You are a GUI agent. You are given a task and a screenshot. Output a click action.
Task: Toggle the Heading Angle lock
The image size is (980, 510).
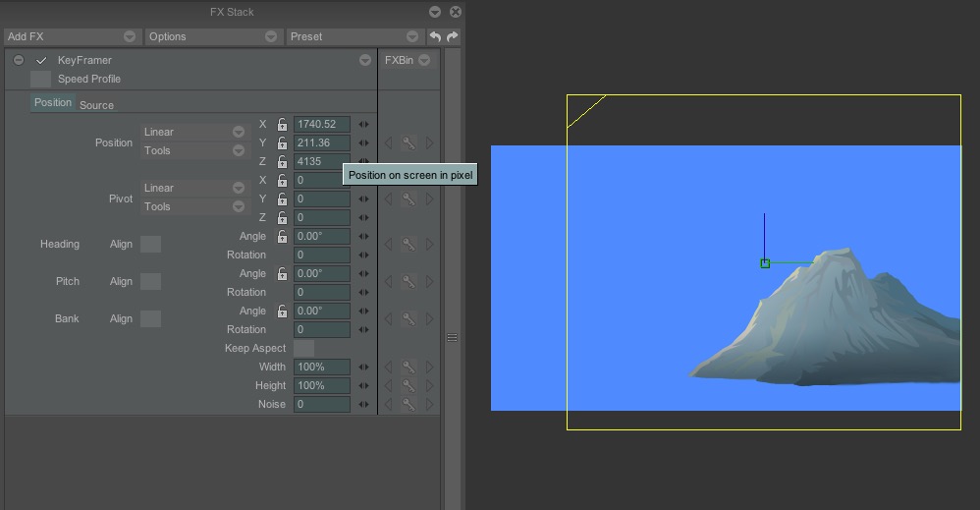tap(282, 237)
